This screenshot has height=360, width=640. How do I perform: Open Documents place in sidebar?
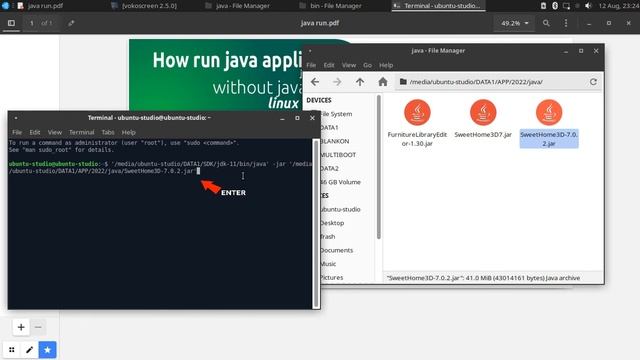pos(336,250)
